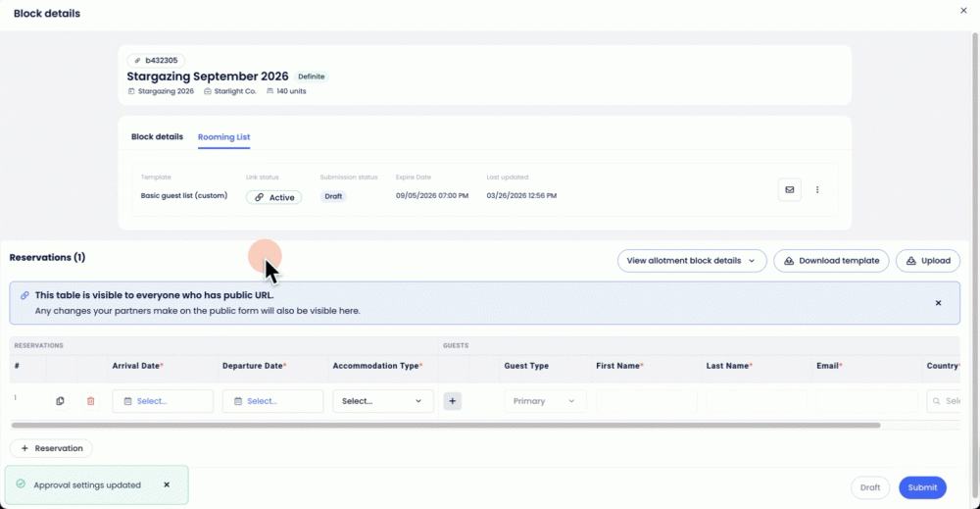The width and height of the screenshot is (980, 509).
Task: Open the Block details tab
Action: (x=157, y=137)
